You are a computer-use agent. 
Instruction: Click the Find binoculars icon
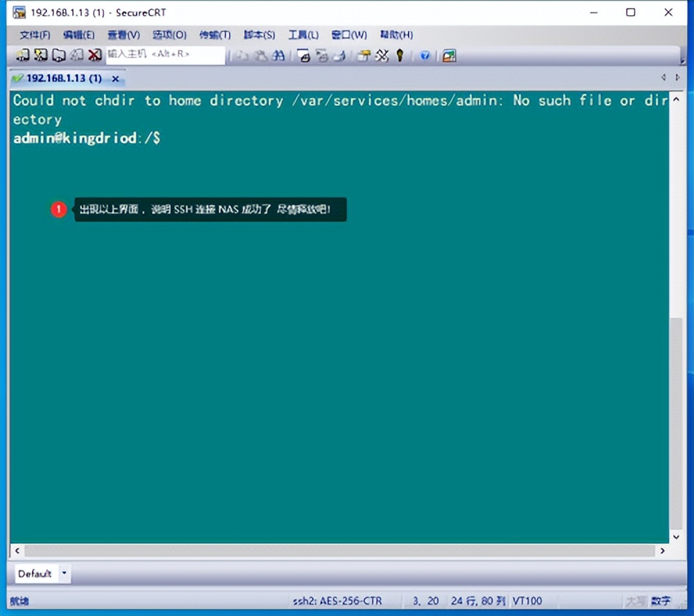[278, 55]
